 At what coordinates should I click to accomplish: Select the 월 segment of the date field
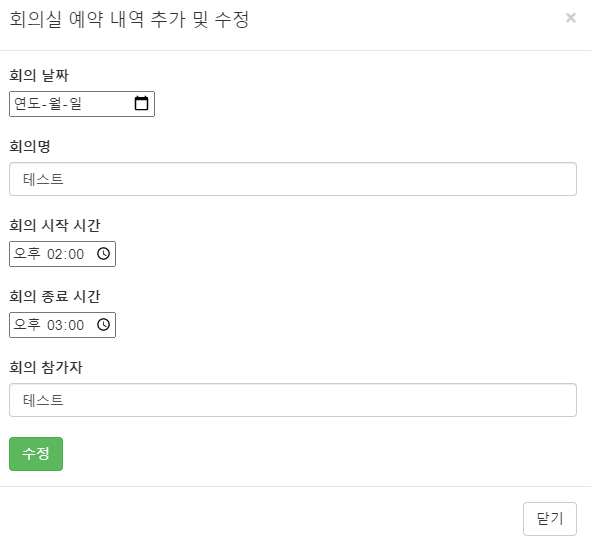click(55, 103)
